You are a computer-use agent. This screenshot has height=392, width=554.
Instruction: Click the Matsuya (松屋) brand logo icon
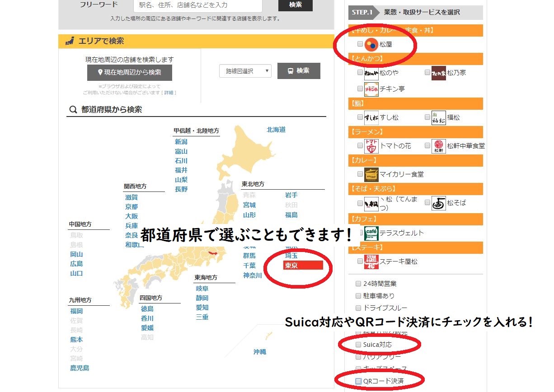click(x=371, y=44)
